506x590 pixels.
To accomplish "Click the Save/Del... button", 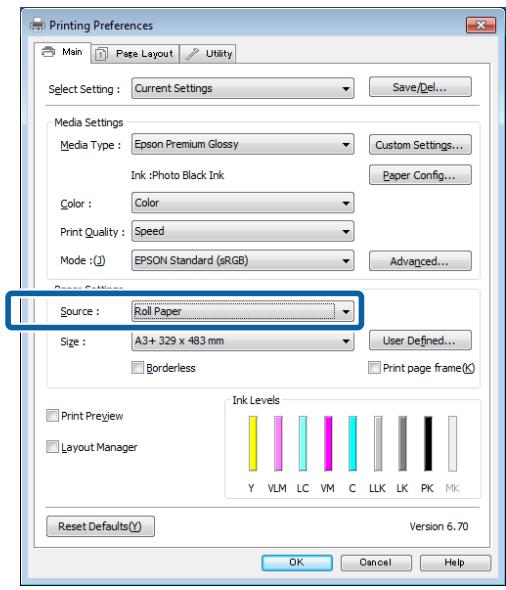I will (x=420, y=87).
